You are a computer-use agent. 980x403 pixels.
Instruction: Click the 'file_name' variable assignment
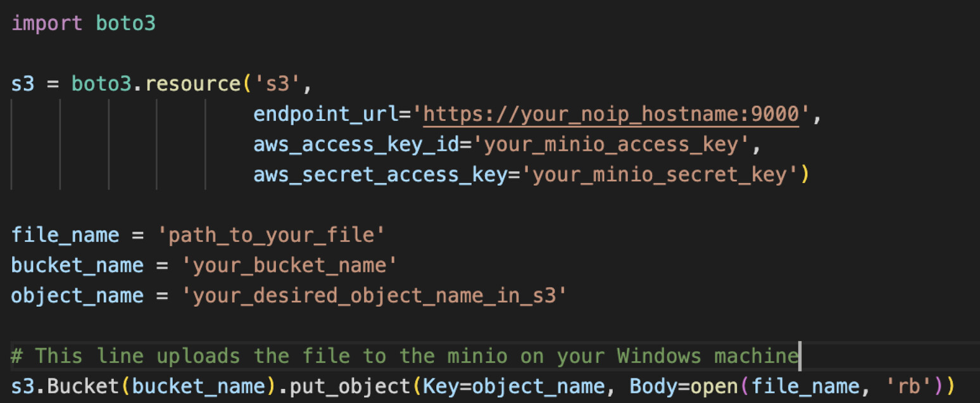65,235
